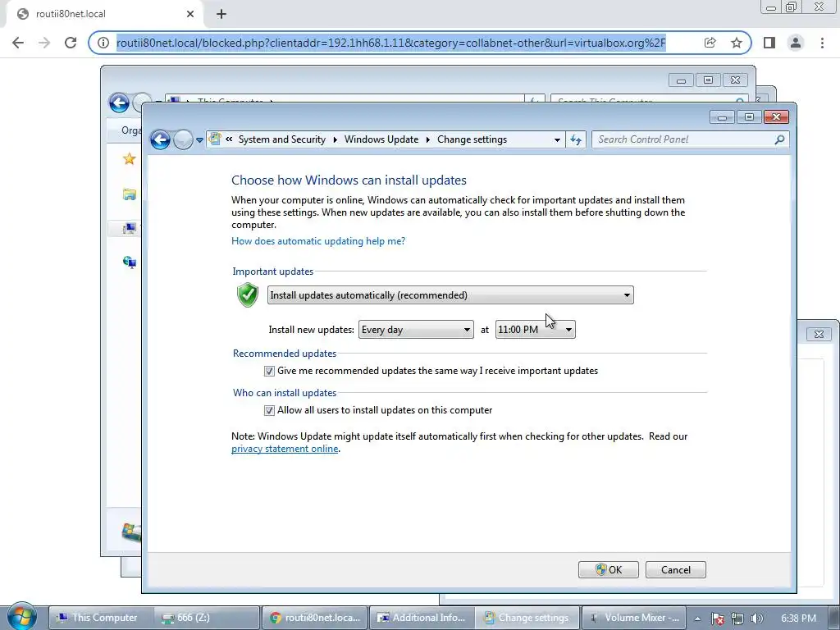Screen dimensions: 840x630
Task: Click the Back arrow in Change settings window
Action: tap(160, 139)
